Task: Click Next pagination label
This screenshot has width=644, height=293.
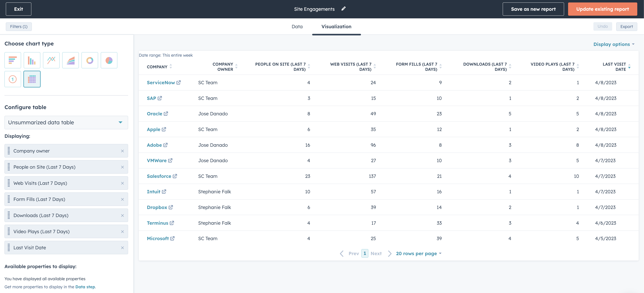Action: 376,254
